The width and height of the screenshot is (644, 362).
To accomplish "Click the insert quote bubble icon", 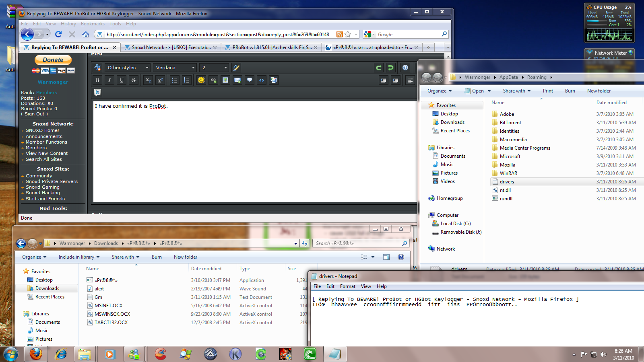I will click(250, 80).
